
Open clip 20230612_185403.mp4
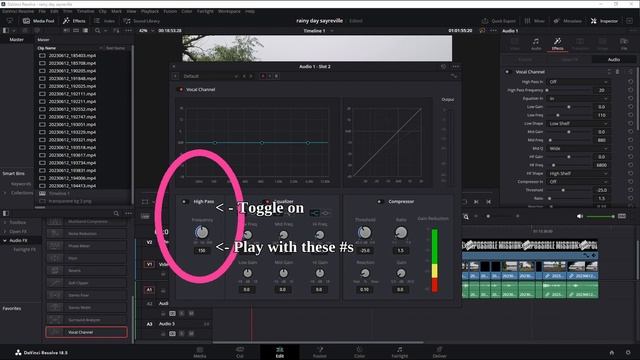click(72, 56)
